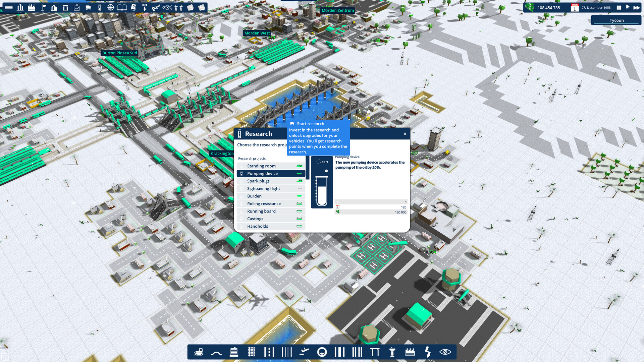
Task: Open the airport construction tool
Action: (305, 352)
